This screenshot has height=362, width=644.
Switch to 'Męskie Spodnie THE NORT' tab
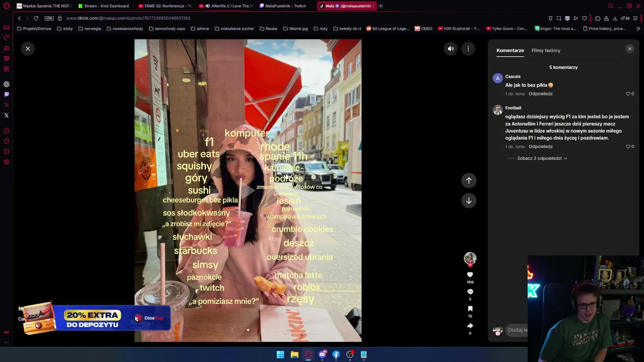[x=44, y=6]
